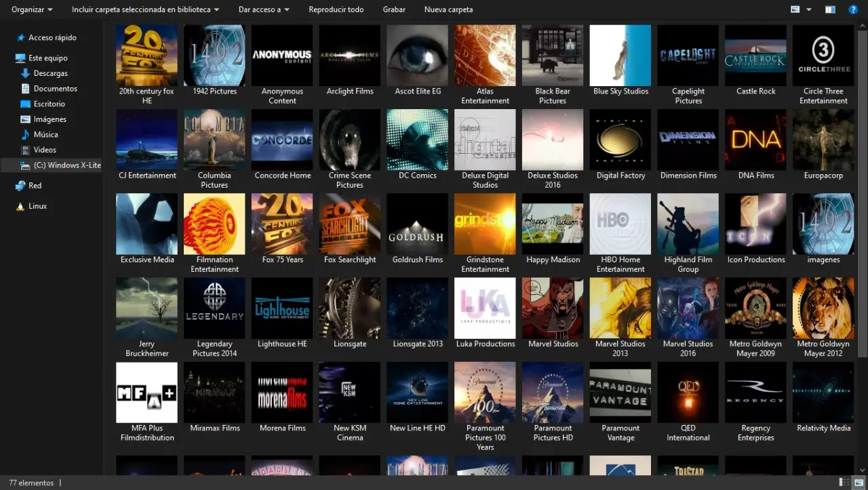The height and width of the screenshot is (490, 868).
Task: Select the Blue Sky Studios folder
Action: [620, 60]
